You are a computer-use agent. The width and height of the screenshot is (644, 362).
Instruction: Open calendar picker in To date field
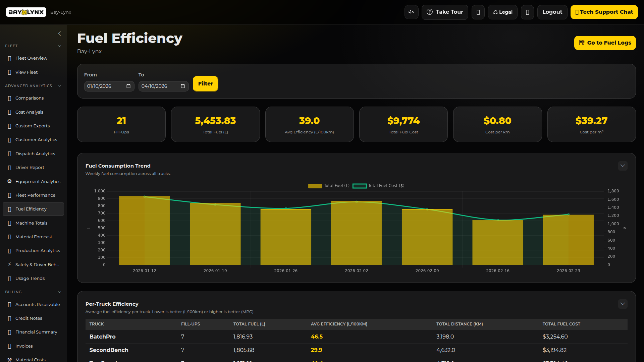(x=183, y=86)
